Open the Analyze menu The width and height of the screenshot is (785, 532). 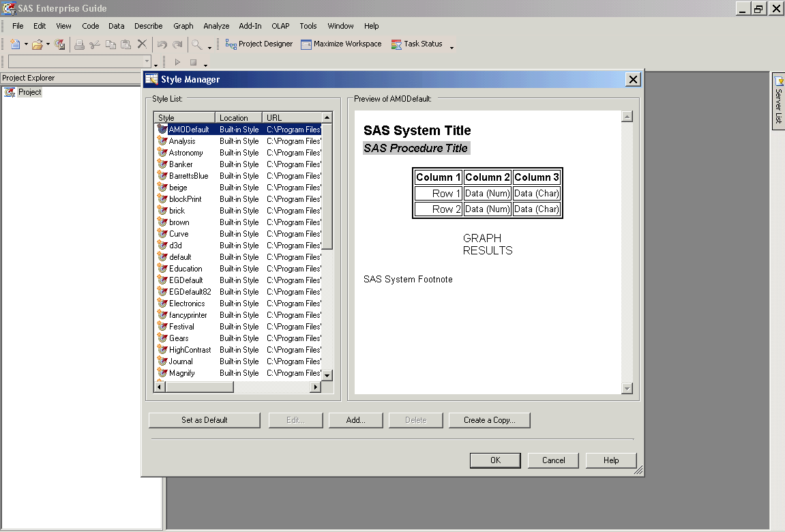(x=216, y=26)
